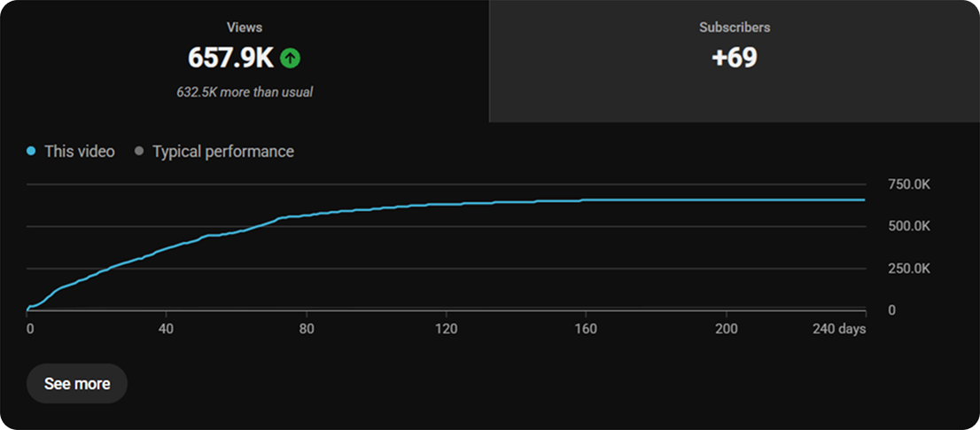Click the 500.0K y-axis label

click(909, 227)
